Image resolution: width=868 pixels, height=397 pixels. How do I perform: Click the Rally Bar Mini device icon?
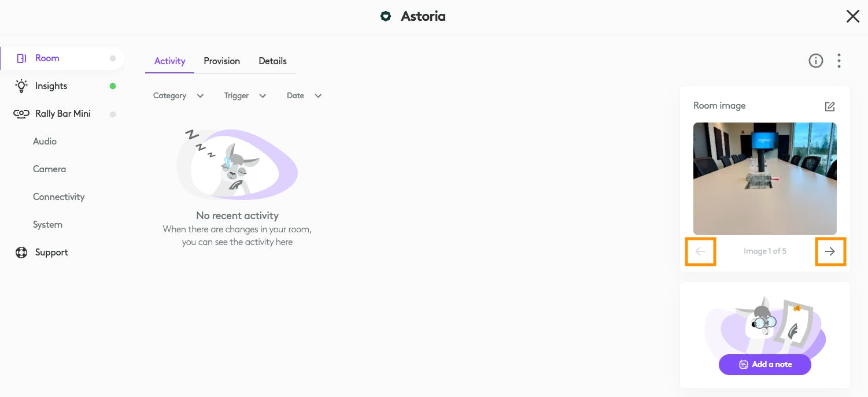click(21, 114)
